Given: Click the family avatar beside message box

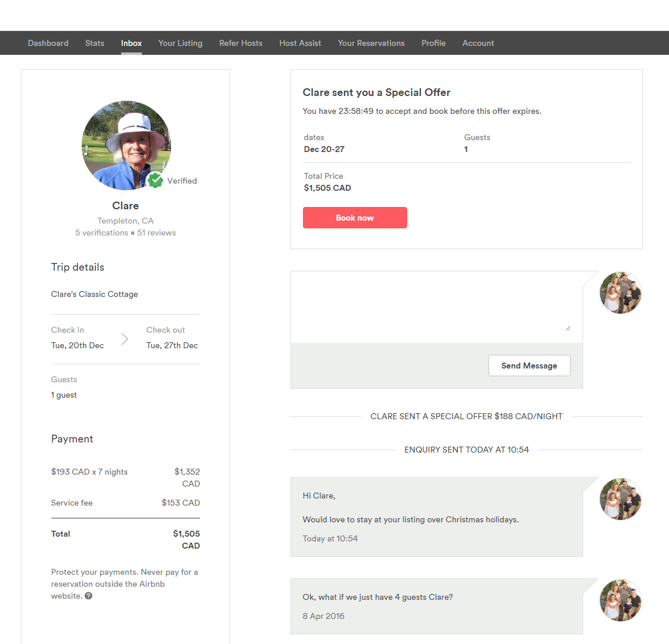Looking at the screenshot, I should [620, 293].
